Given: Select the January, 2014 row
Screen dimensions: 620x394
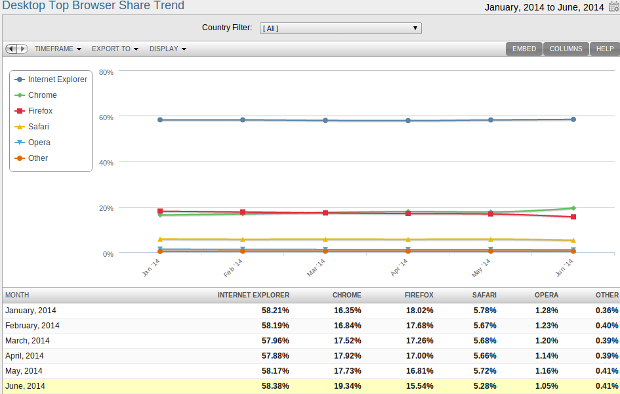Looking at the screenshot, I should click(311, 311).
